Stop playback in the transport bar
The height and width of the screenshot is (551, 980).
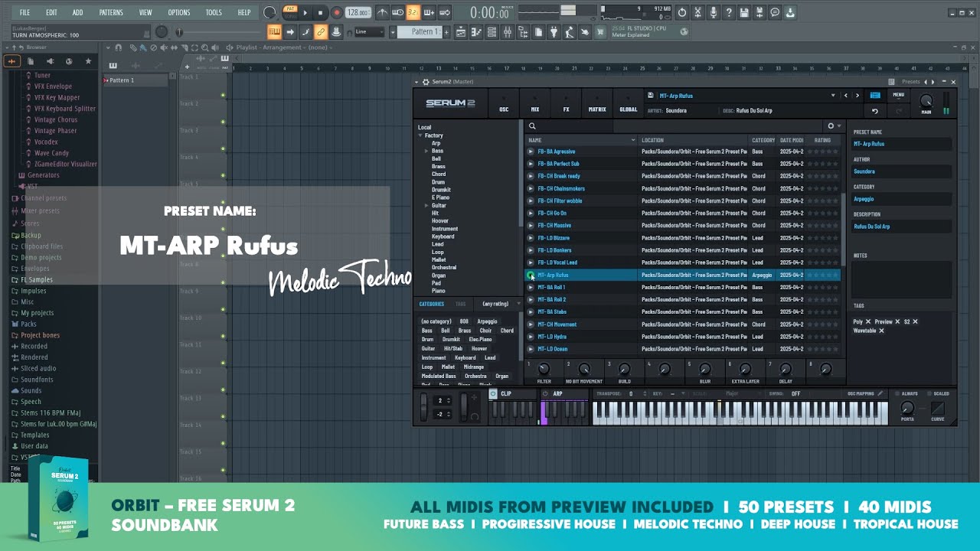point(320,12)
